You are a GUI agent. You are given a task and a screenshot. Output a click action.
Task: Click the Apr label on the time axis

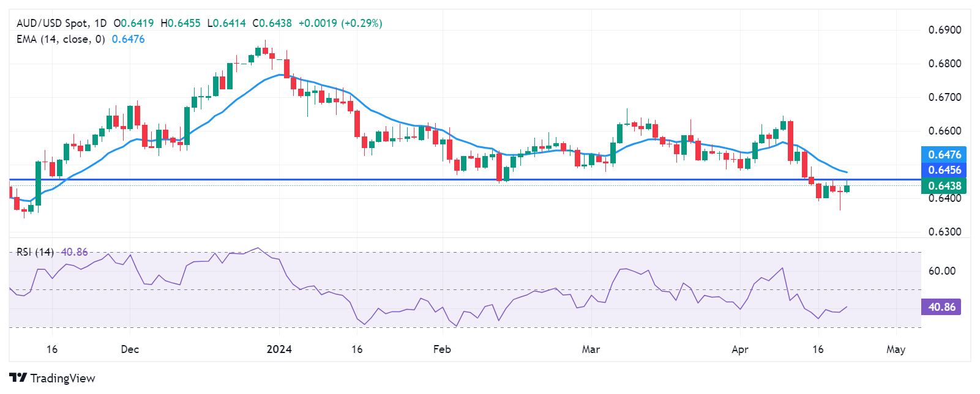[x=740, y=349]
